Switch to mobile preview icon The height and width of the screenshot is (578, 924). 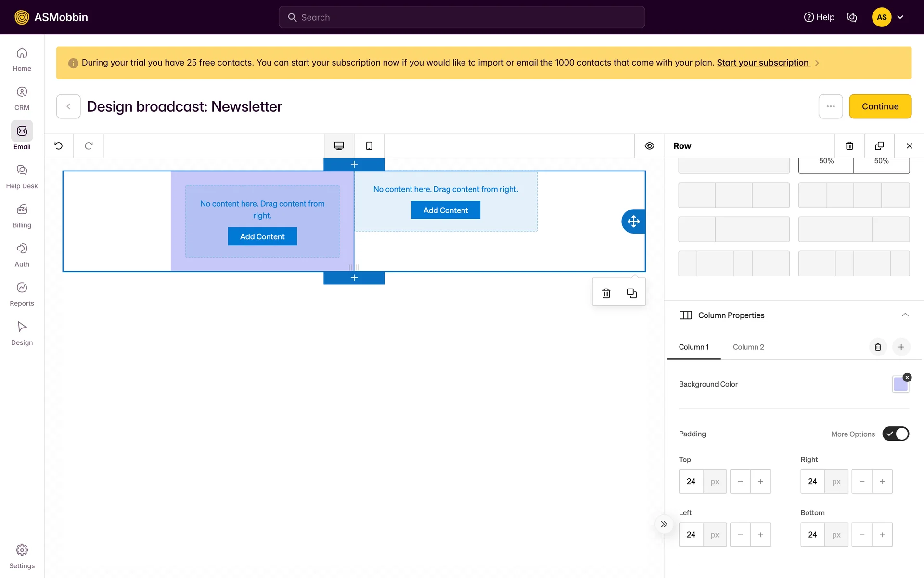[369, 145]
